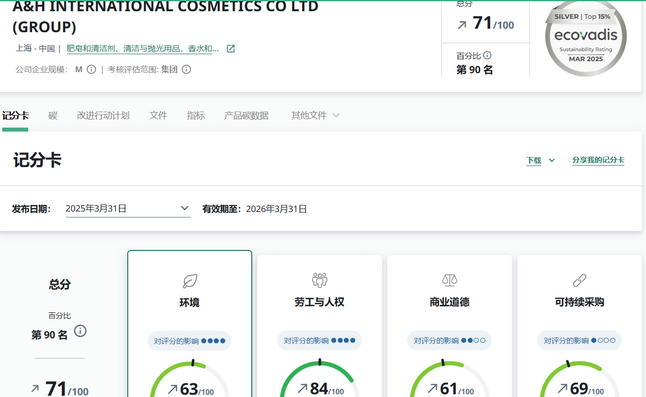Select the 环境 score card

[x=190, y=324]
